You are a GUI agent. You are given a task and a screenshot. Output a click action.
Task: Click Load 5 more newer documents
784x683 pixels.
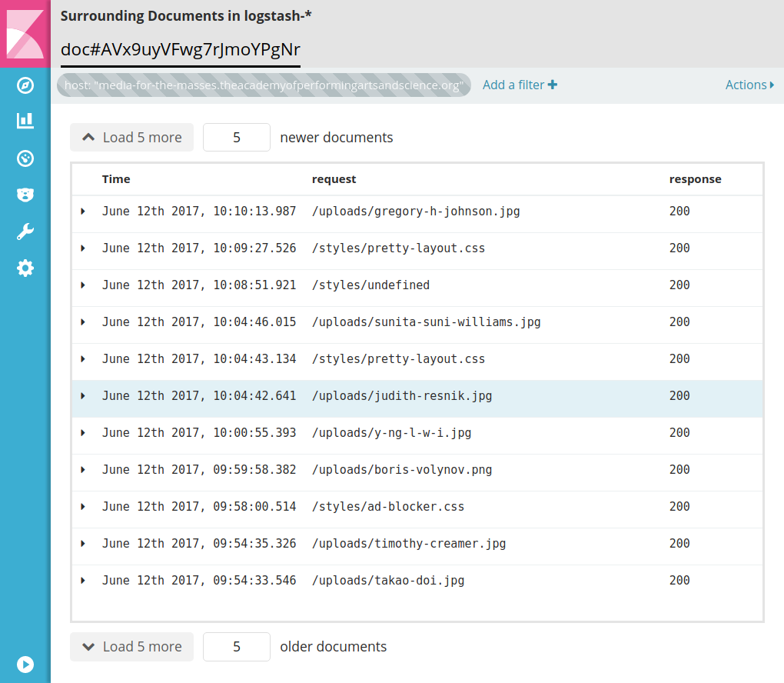[131, 137]
